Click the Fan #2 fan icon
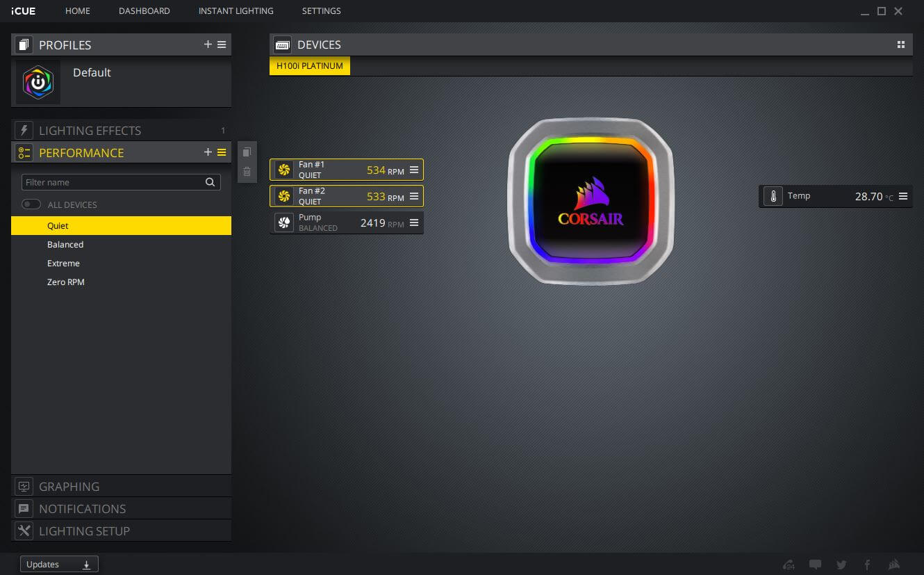924x575 pixels. (x=283, y=196)
